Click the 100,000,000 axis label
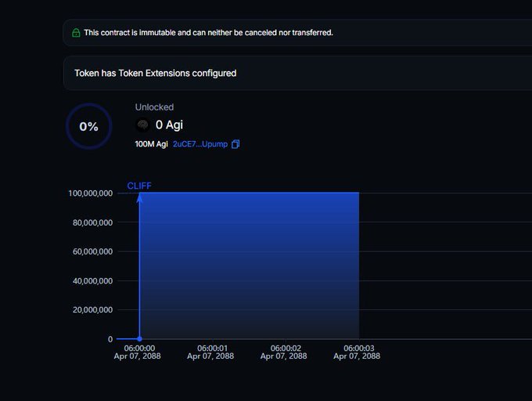The width and height of the screenshot is (532, 401). pos(91,193)
